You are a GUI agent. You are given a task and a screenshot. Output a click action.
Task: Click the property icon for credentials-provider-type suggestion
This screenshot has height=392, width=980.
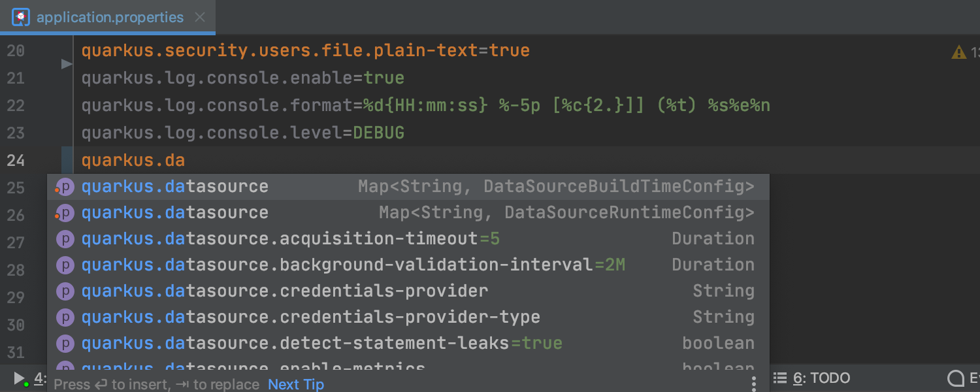(x=65, y=318)
